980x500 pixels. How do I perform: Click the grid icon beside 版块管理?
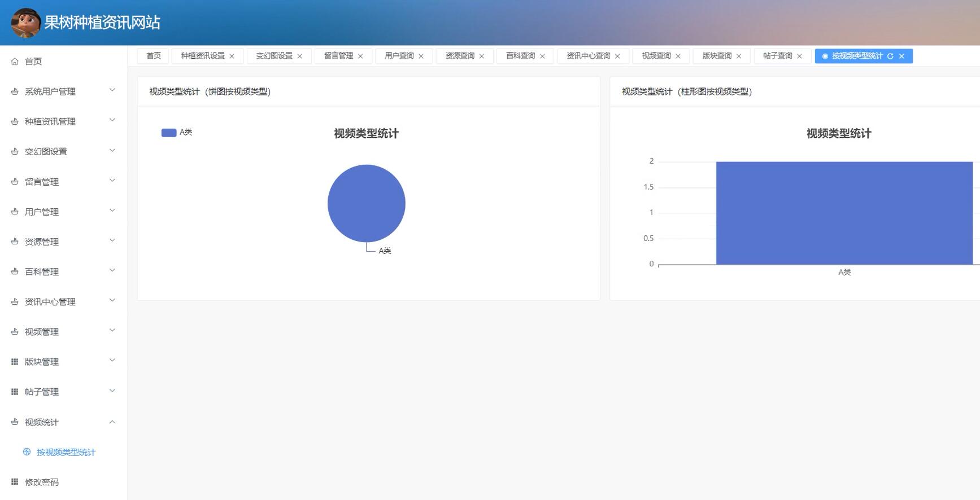pyautogui.click(x=15, y=362)
